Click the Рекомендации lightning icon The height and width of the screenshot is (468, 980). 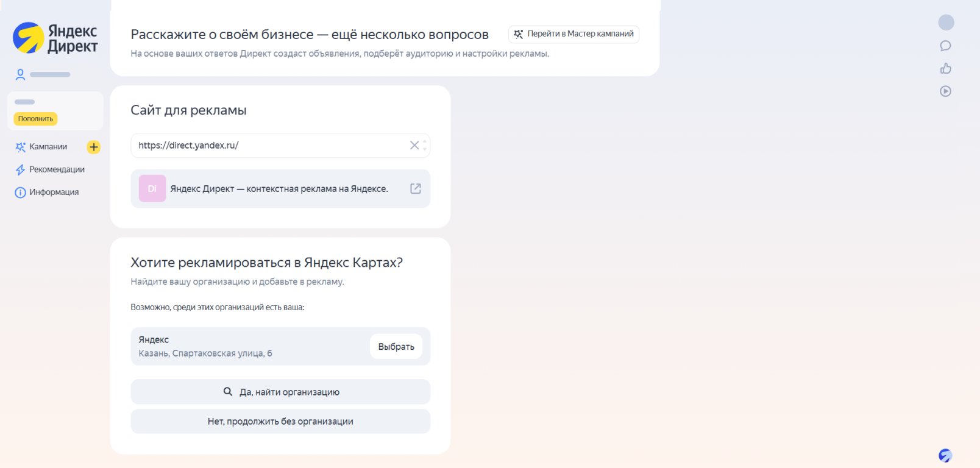pyautogui.click(x=20, y=169)
